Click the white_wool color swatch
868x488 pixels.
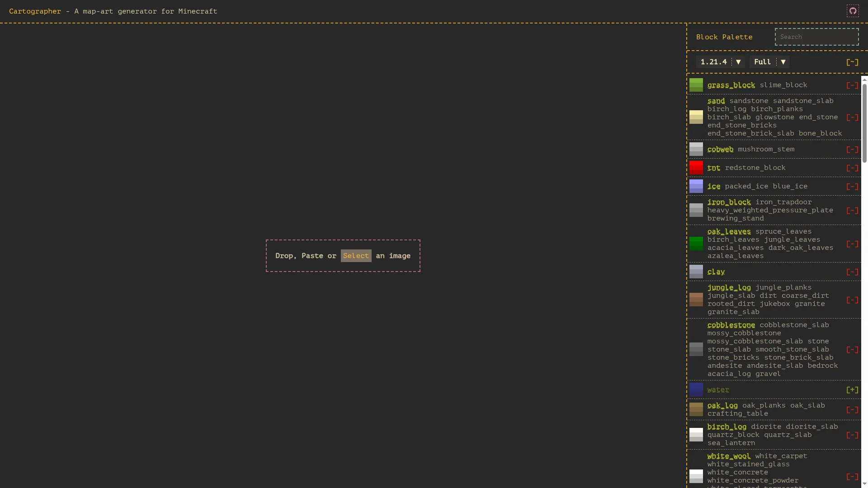pos(696,476)
